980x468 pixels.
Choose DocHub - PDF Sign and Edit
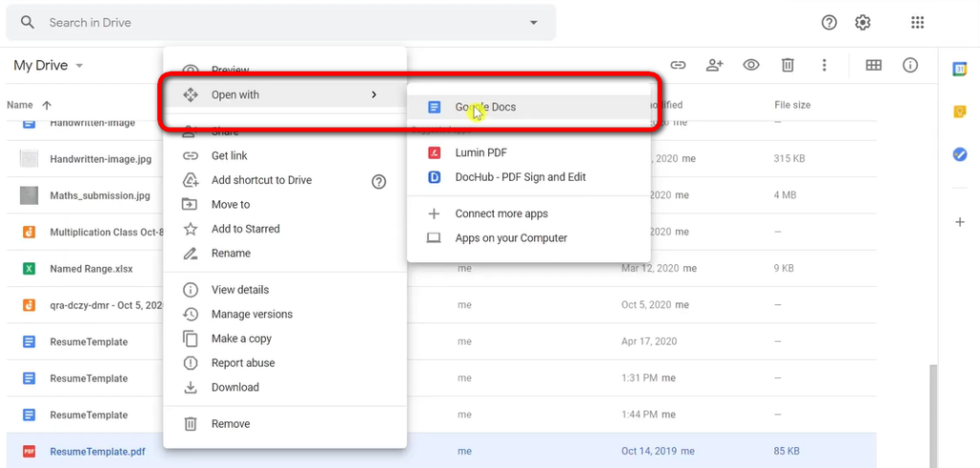pyautogui.click(x=528, y=177)
